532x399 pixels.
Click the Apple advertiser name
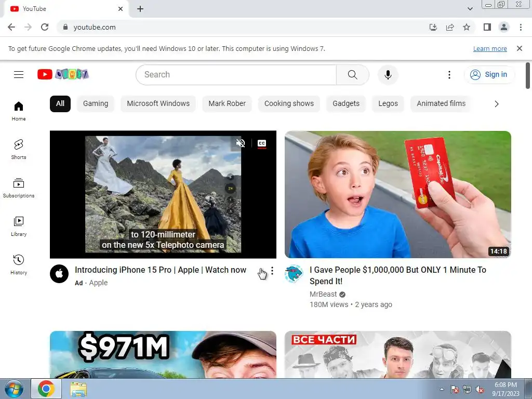tap(98, 283)
